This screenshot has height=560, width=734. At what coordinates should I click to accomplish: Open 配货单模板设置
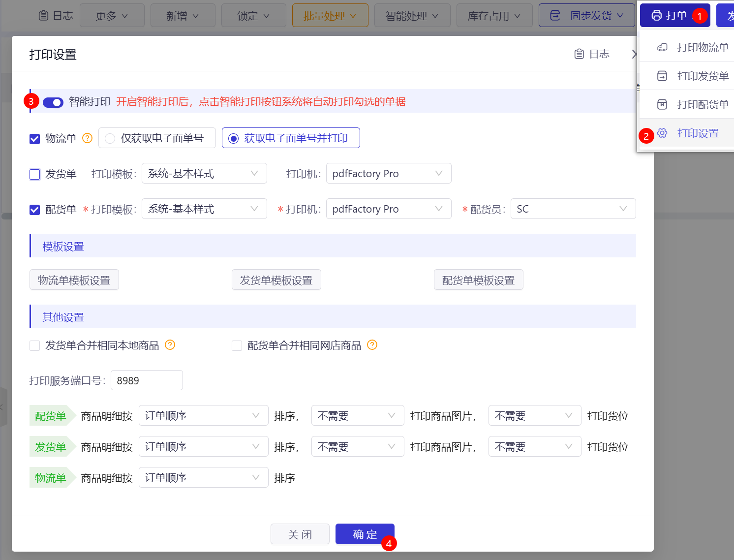(x=479, y=280)
